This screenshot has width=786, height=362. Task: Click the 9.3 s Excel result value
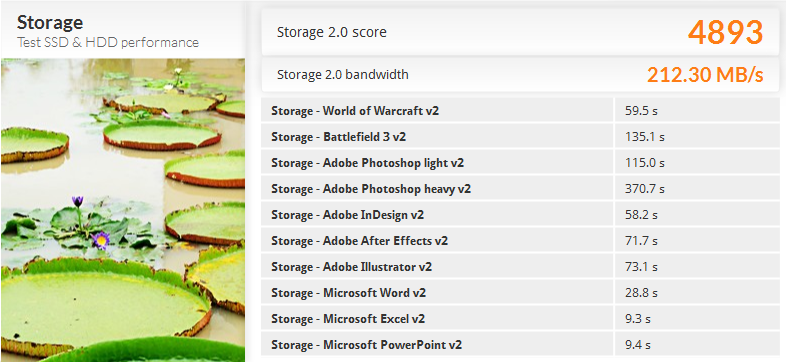coord(638,319)
